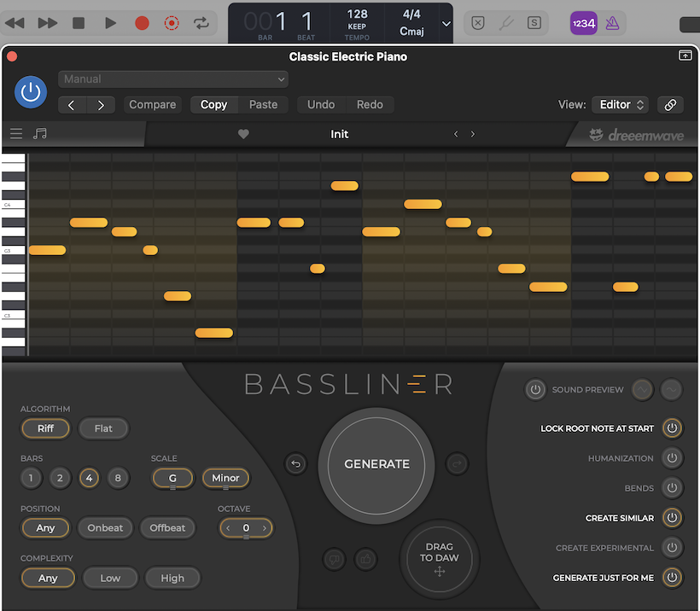
Task: Select High complexity
Action: [x=172, y=578]
